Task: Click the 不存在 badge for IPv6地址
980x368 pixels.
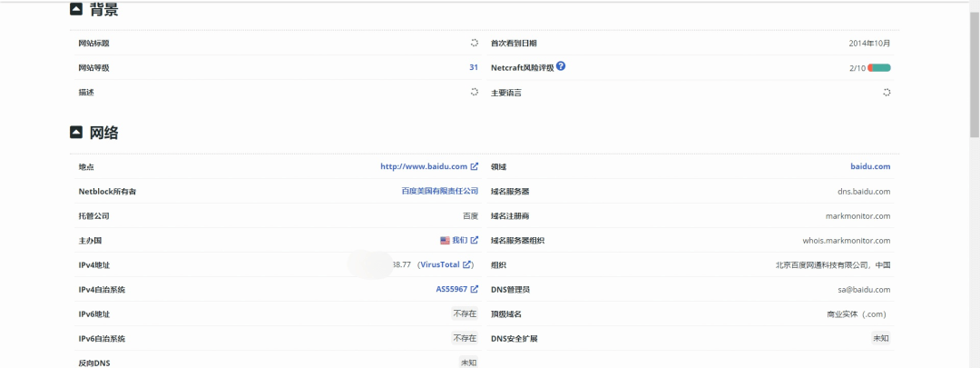Action: [465, 313]
